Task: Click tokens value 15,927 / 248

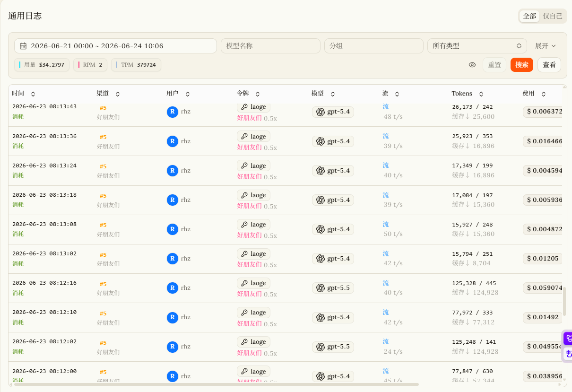Action: tap(472, 225)
